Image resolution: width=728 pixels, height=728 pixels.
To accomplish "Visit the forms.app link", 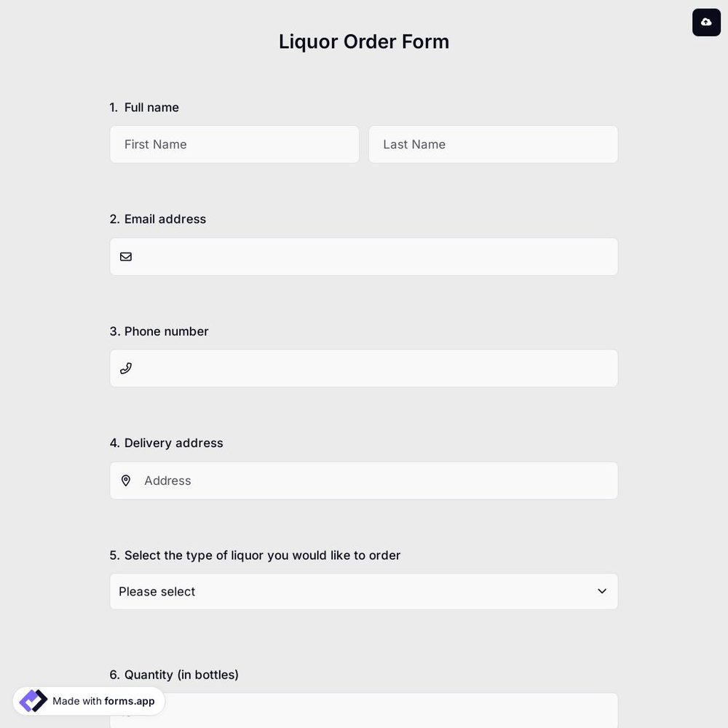I will point(129,701).
